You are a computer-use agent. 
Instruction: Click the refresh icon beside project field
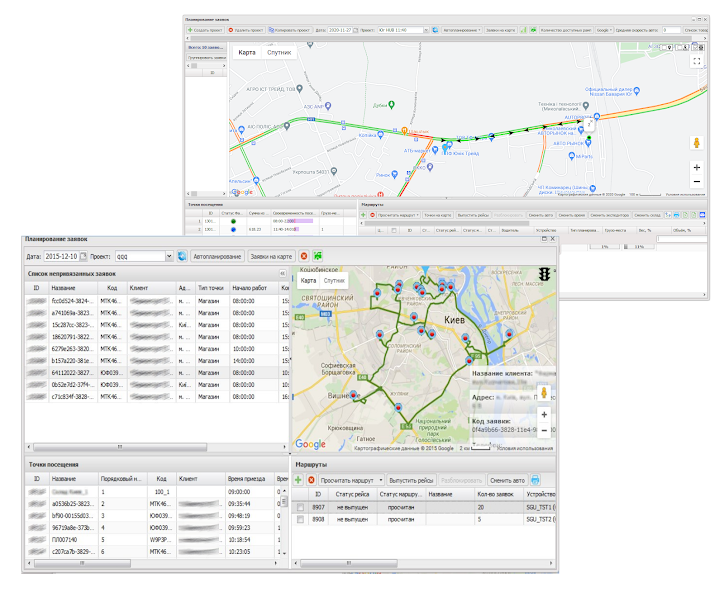(x=182, y=256)
